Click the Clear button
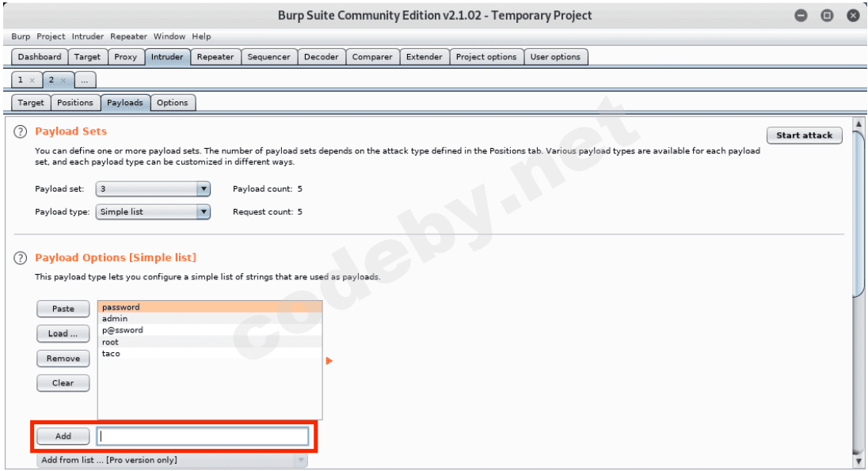Viewport: 868px width, 471px height. pos(63,383)
